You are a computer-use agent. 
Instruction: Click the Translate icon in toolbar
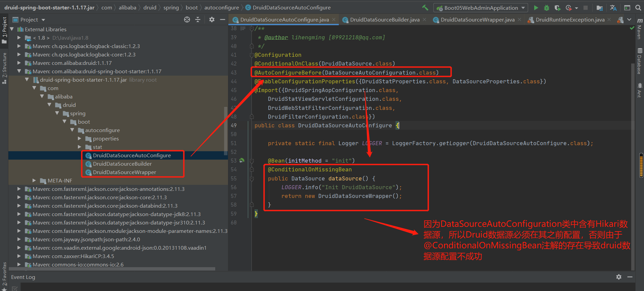(x=613, y=7)
